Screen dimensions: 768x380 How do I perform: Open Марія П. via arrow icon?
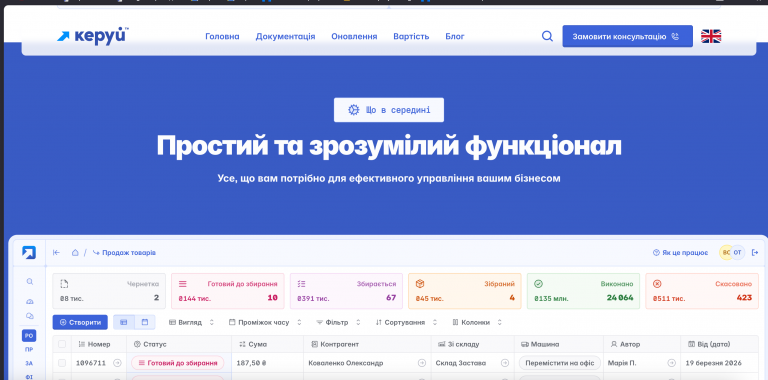(672, 363)
